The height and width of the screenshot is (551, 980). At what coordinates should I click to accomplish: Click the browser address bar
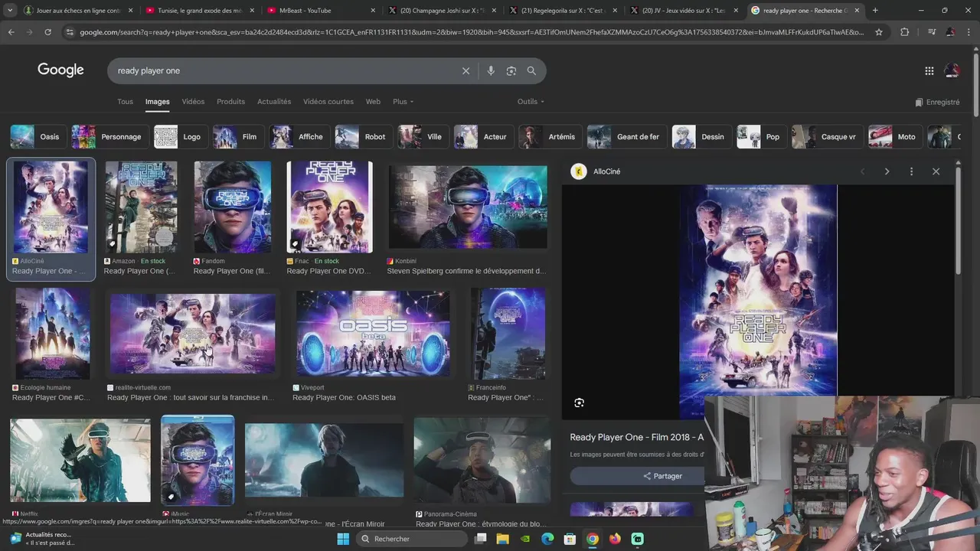471,32
